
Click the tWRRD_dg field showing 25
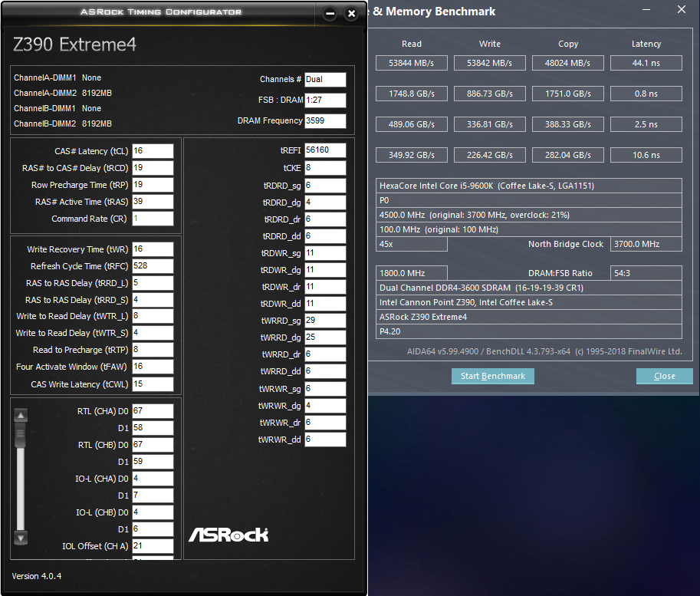[x=325, y=338]
